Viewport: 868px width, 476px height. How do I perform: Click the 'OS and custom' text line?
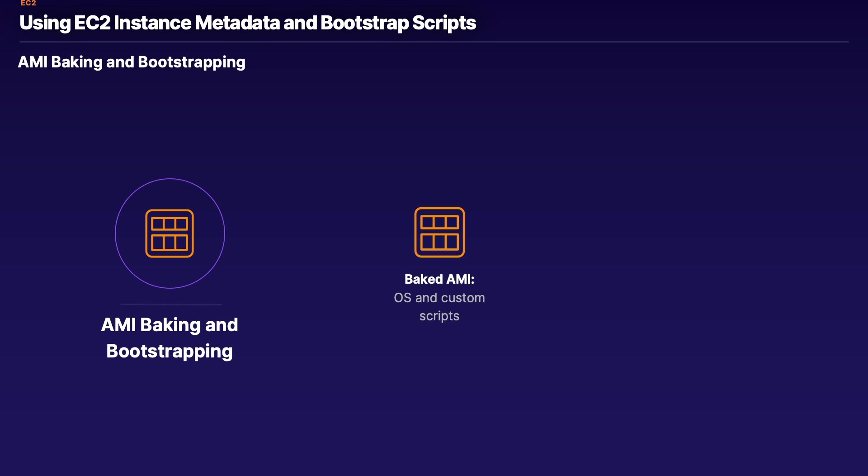coord(439,298)
